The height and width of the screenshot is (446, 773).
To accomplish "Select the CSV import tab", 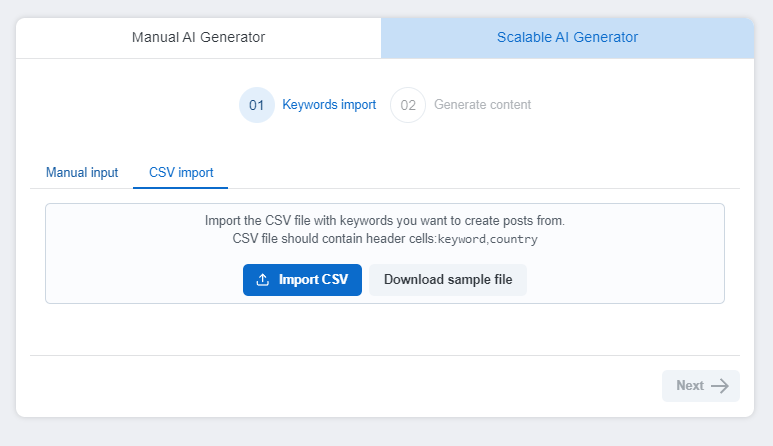I will coord(181,172).
